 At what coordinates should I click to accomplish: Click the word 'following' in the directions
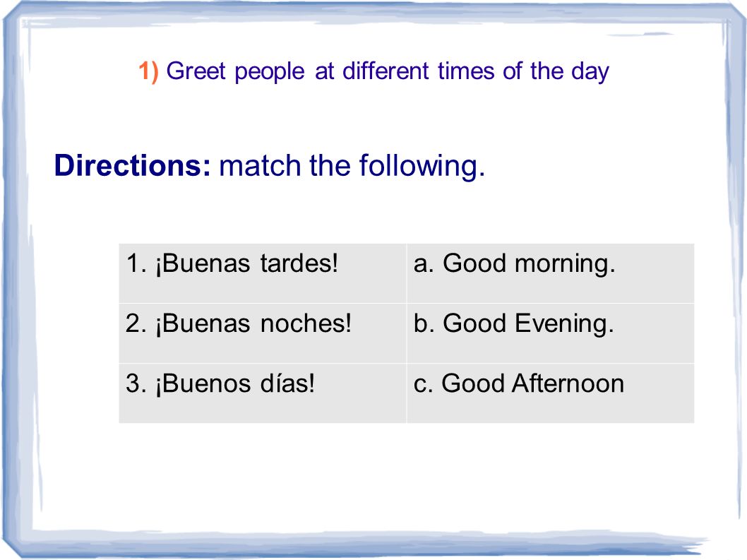tap(418, 167)
